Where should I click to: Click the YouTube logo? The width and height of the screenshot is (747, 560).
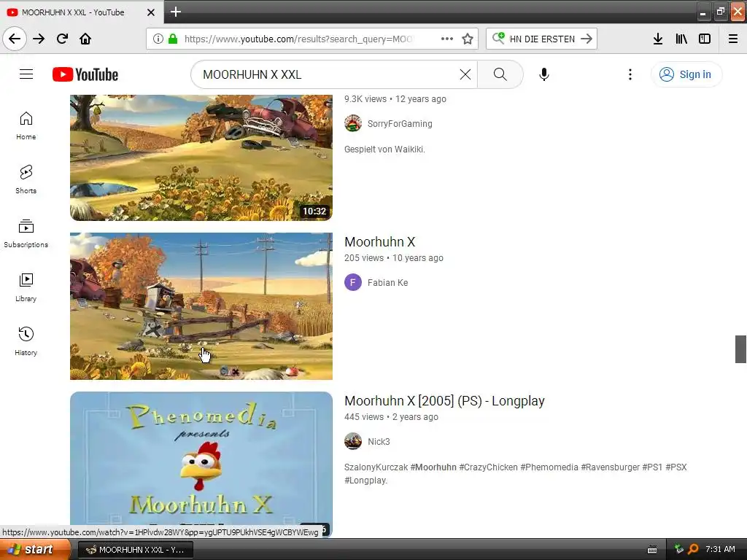85,74
